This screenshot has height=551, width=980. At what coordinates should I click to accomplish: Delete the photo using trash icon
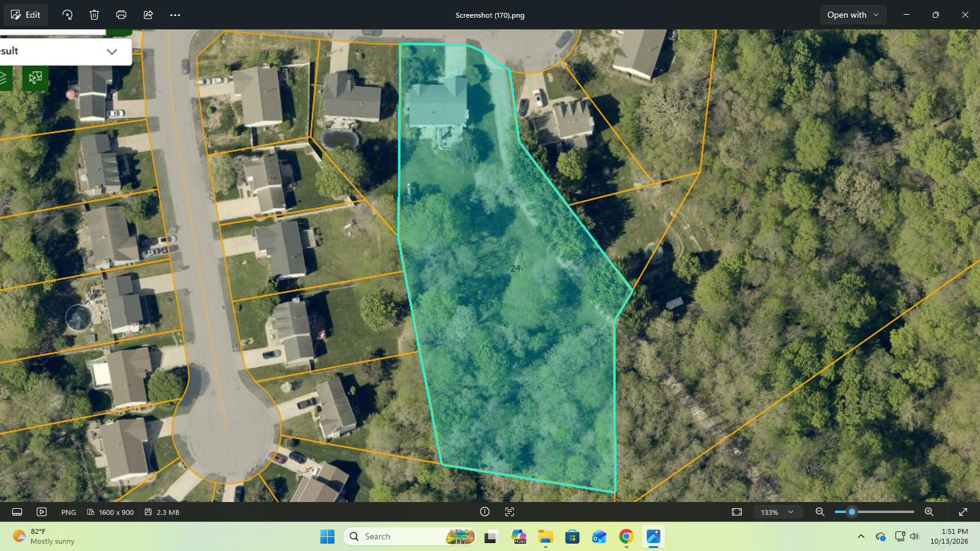point(94,15)
